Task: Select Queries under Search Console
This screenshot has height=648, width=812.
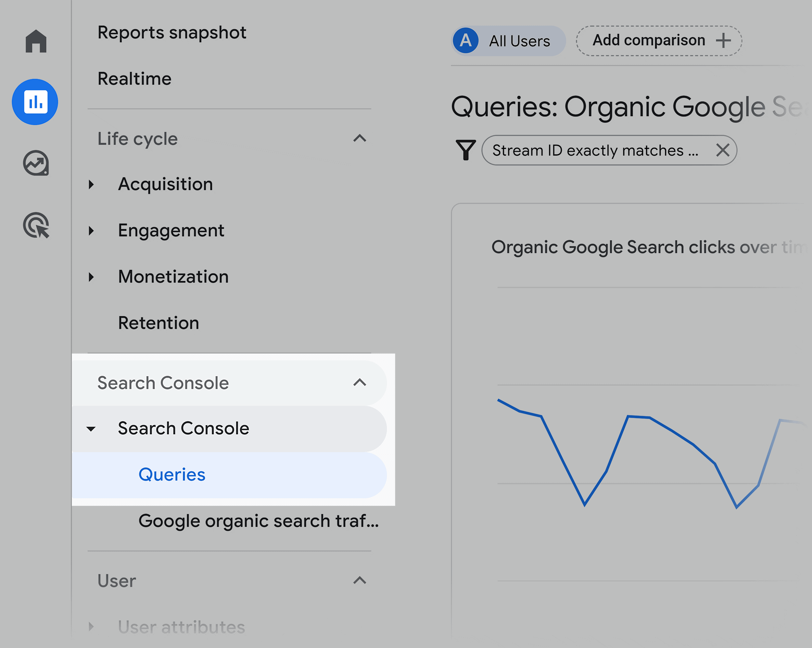Action: (172, 474)
